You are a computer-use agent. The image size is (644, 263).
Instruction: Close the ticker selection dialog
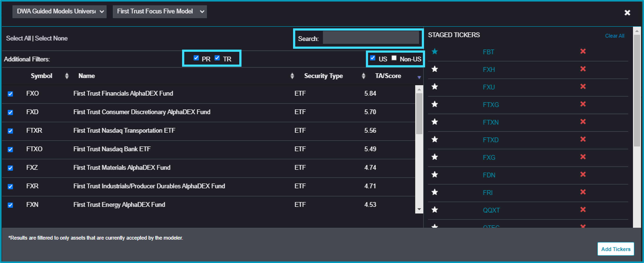(x=627, y=13)
